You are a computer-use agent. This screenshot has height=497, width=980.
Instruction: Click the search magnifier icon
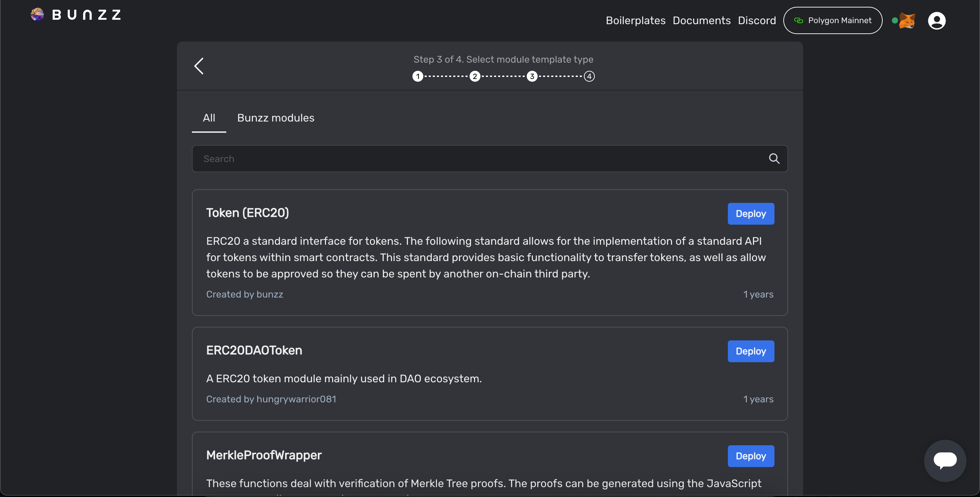(x=774, y=159)
